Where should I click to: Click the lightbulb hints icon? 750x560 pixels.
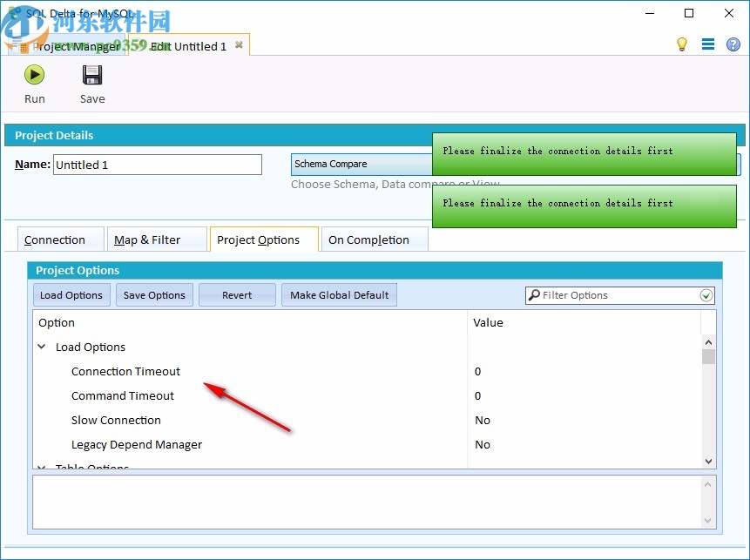(x=683, y=44)
